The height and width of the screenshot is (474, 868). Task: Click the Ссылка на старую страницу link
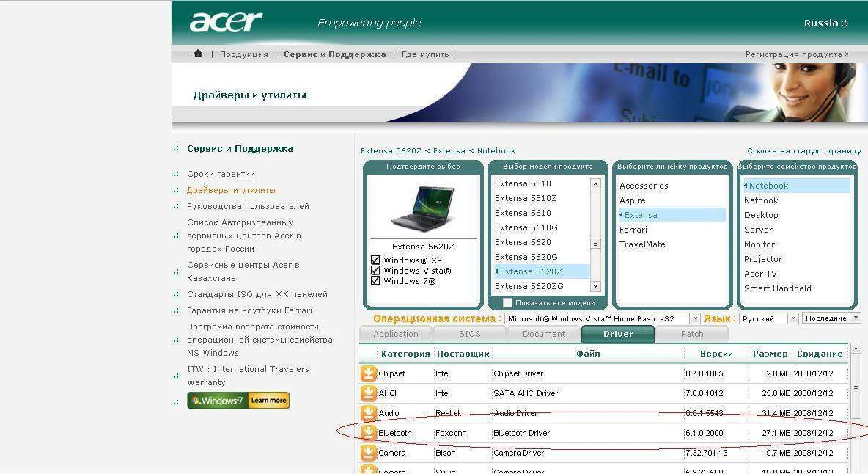pos(803,150)
